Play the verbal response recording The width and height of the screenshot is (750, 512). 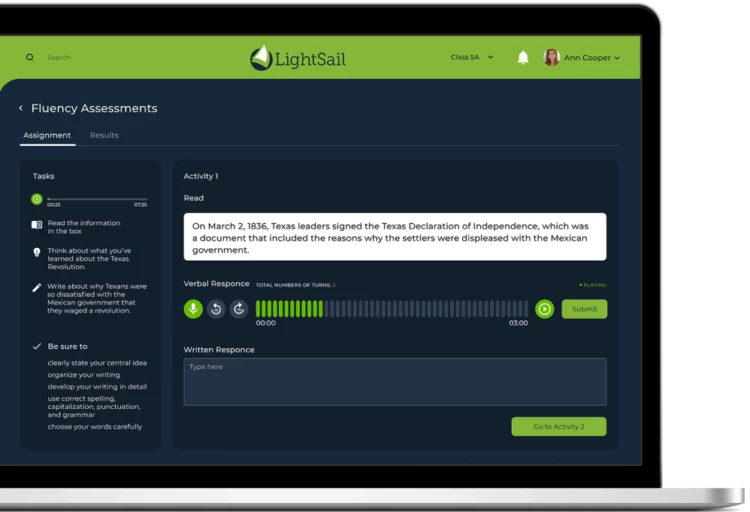point(544,309)
